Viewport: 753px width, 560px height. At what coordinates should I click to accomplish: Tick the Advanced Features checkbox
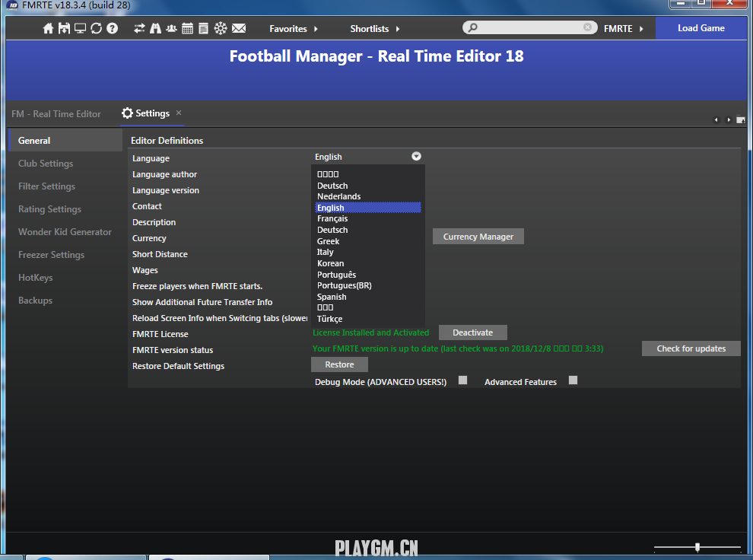coord(573,380)
